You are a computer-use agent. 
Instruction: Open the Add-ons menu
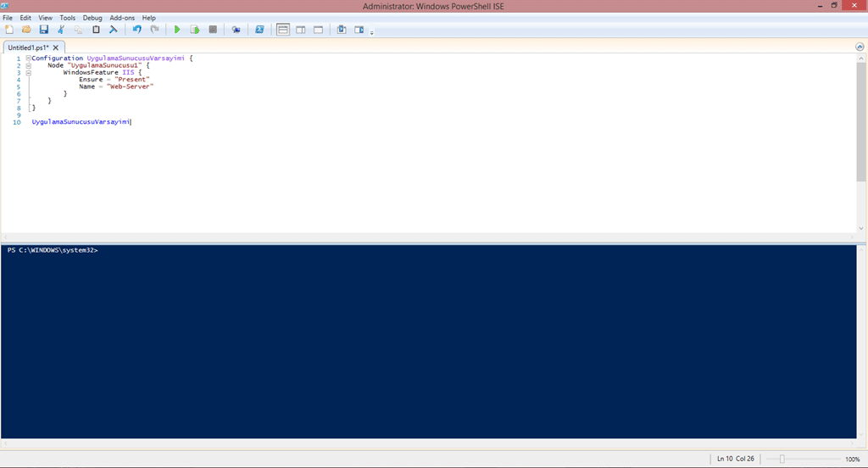pos(122,18)
